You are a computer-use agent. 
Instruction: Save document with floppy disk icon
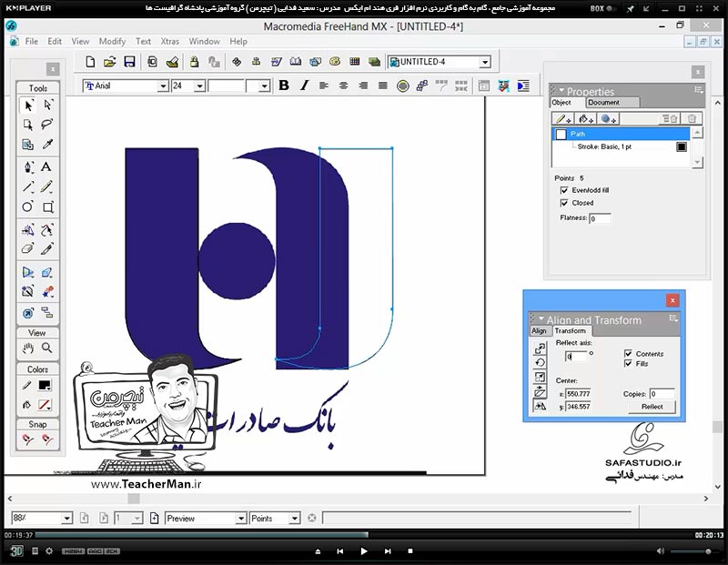coord(129,62)
